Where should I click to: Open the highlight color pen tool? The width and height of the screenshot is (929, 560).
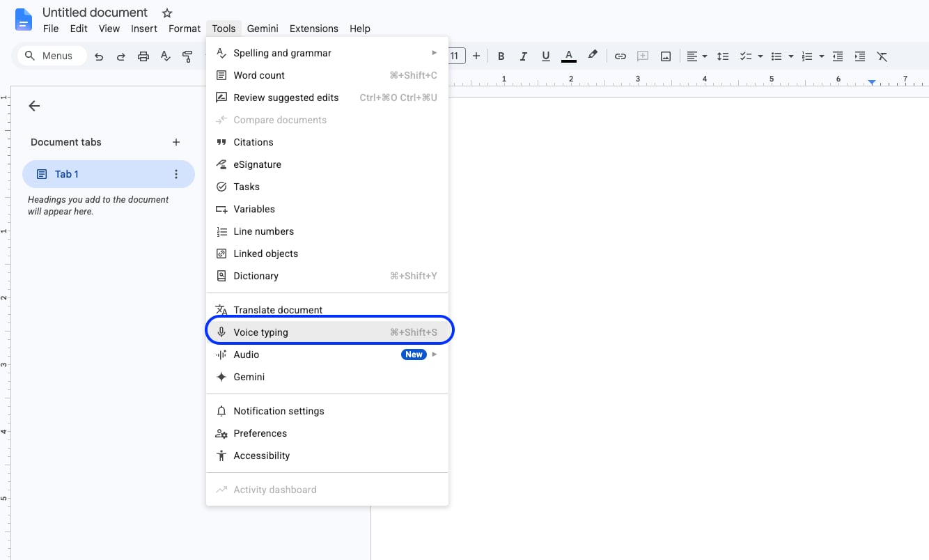593,56
